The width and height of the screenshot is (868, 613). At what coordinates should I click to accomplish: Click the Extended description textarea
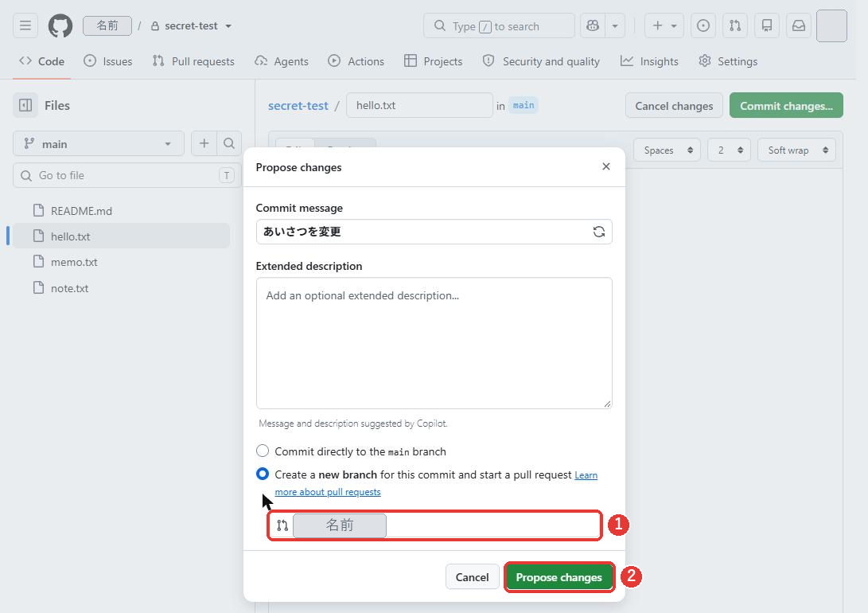click(434, 343)
